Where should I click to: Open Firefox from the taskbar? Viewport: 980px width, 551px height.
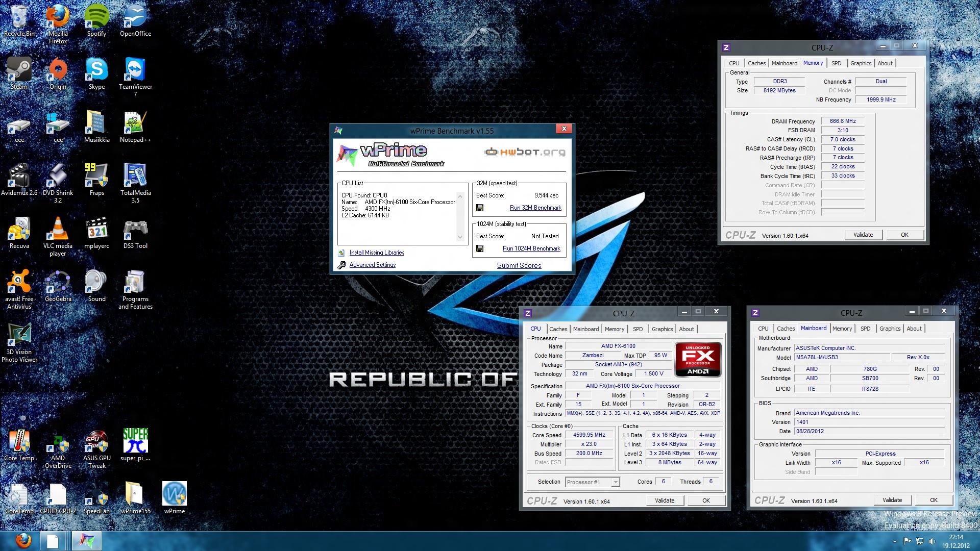click(x=23, y=541)
